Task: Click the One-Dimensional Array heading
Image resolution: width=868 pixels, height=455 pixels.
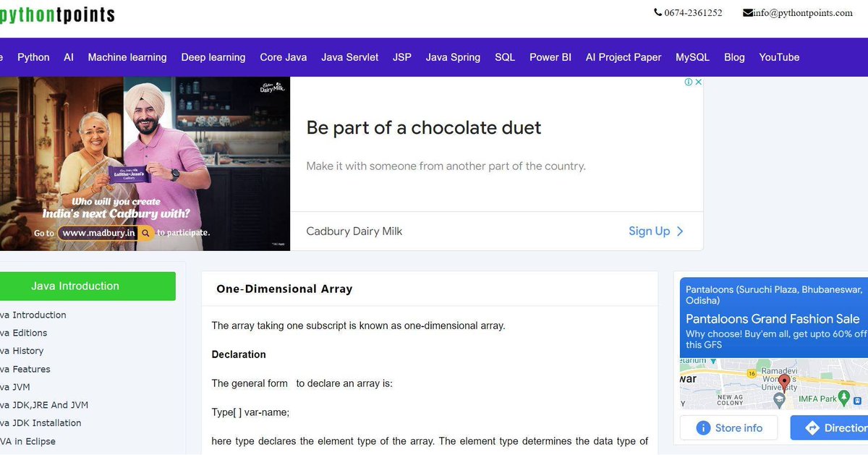Action: click(x=284, y=289)
